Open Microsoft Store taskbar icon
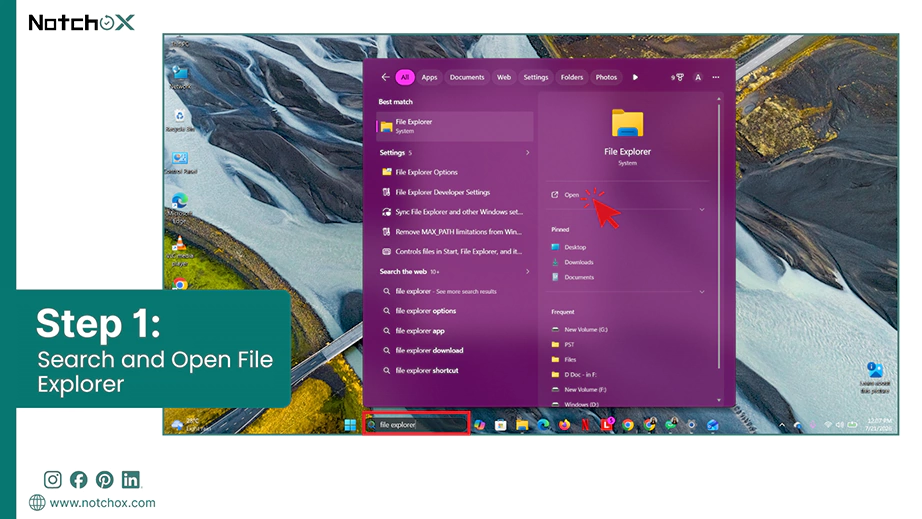The width and height of the screenshot is (922, 519). tap(500, 425)
